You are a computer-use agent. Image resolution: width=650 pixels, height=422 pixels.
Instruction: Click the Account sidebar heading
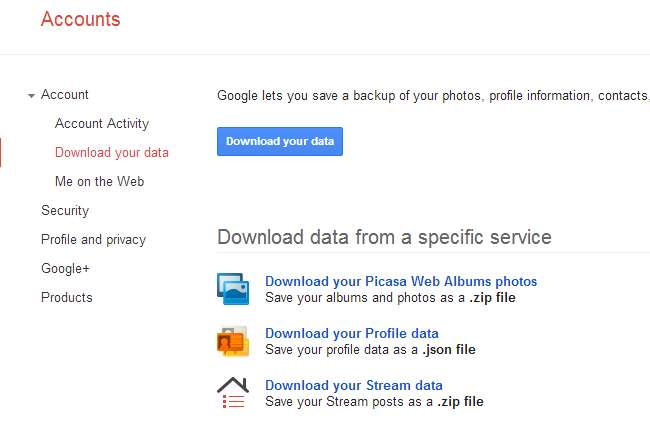point(65,95)
